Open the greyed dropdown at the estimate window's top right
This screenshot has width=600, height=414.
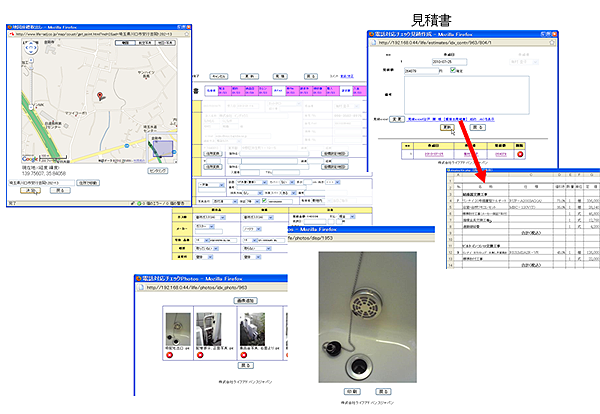pyautogui.click(x=524, y=62)
